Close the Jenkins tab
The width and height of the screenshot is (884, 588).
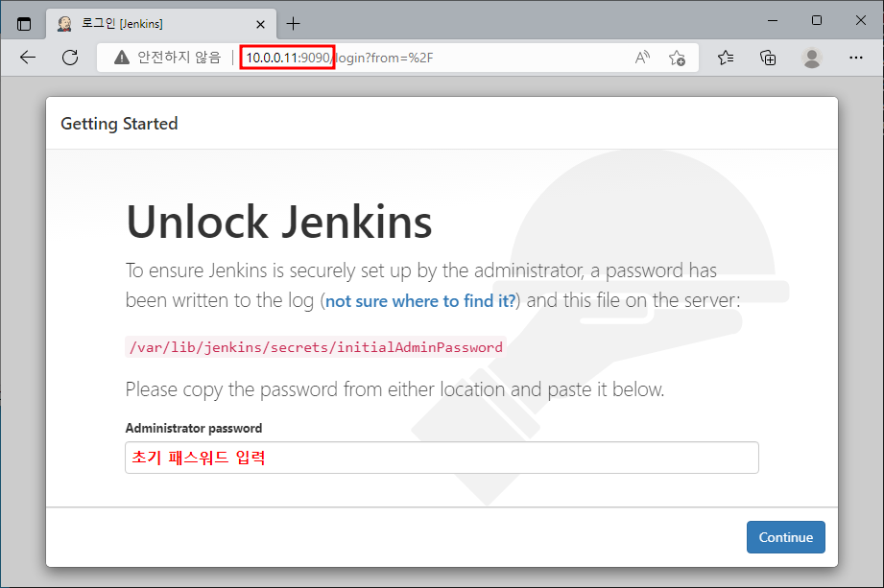(x=260, y=24)
